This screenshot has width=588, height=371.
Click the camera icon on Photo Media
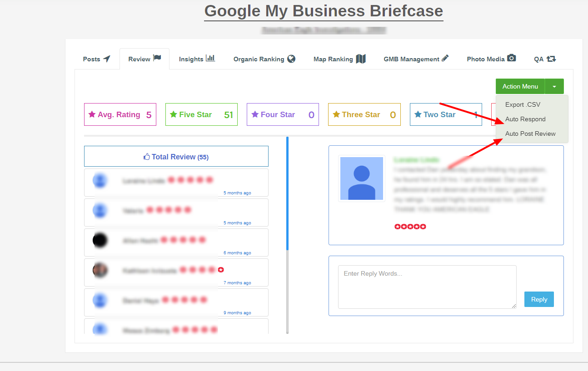[x=512, y=58]
